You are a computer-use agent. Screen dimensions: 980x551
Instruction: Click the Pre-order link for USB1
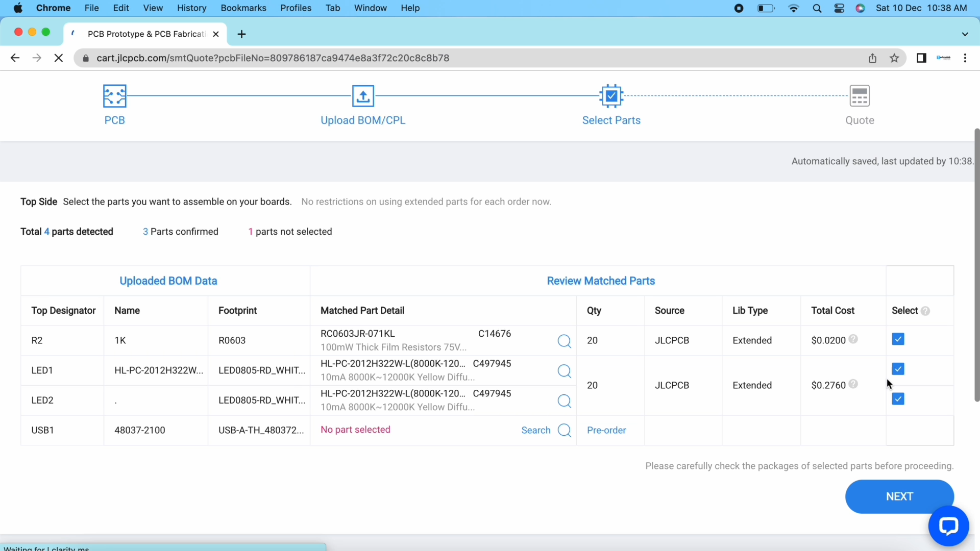[x=606, y=430]
